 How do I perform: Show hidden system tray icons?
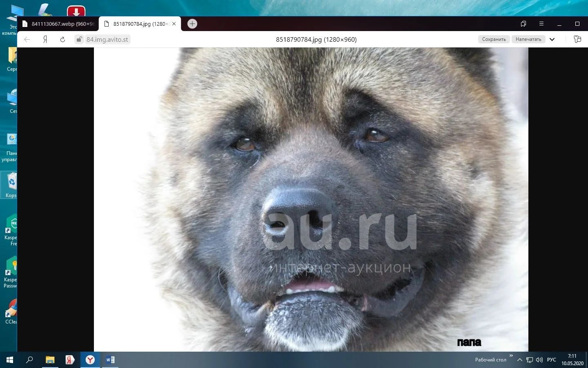519,360
